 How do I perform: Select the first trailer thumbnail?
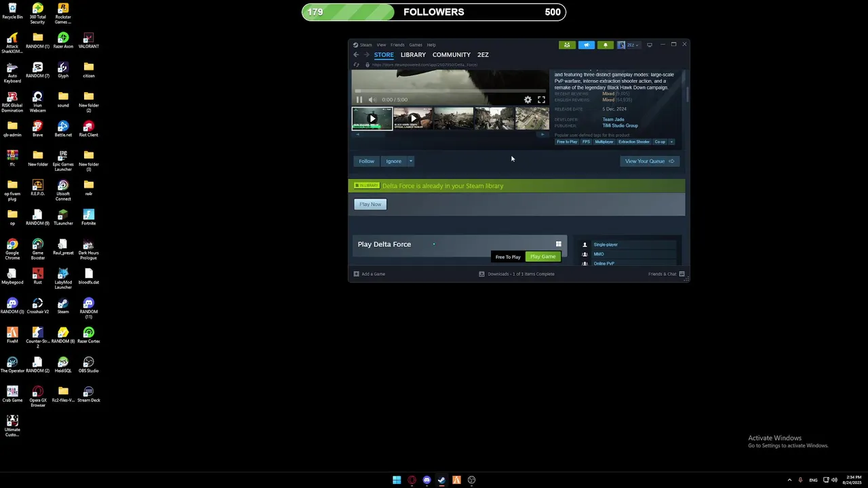pyautogui.click(x=372, y=119)
